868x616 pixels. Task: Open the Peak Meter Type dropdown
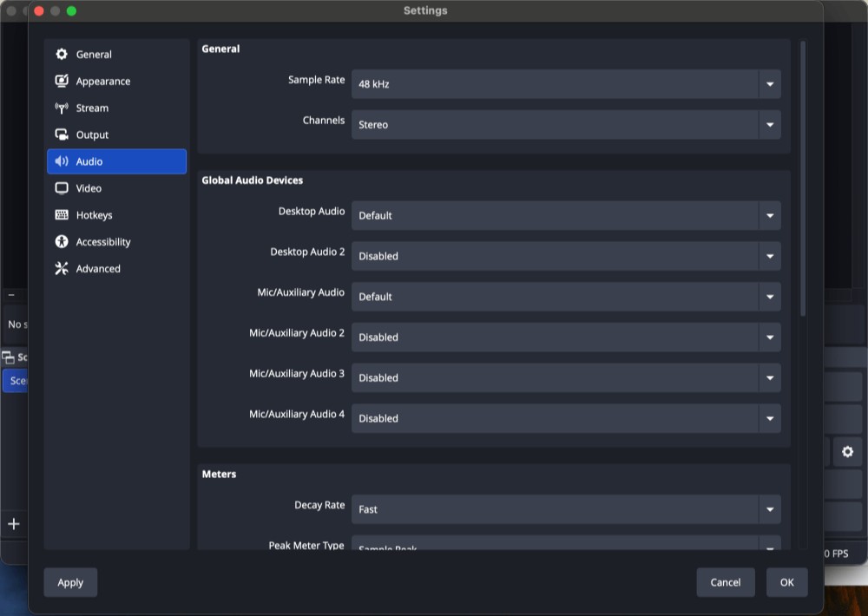(768, 547)
